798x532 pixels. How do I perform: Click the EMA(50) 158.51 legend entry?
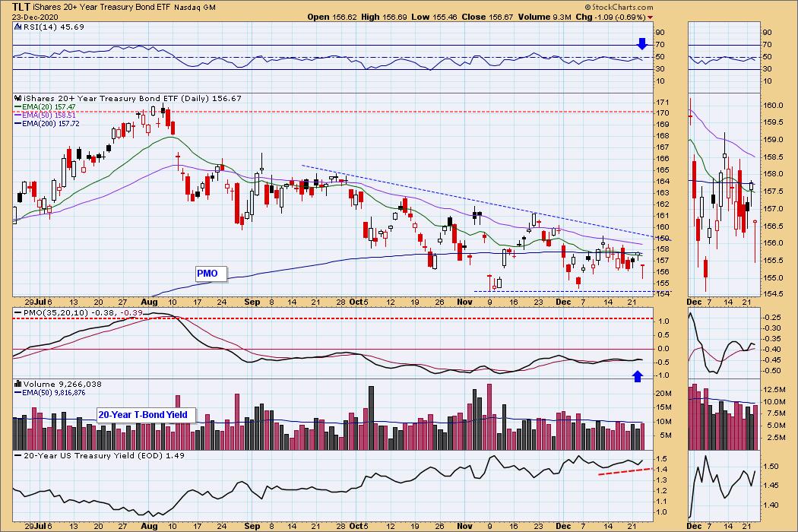(x=45, y=115)
